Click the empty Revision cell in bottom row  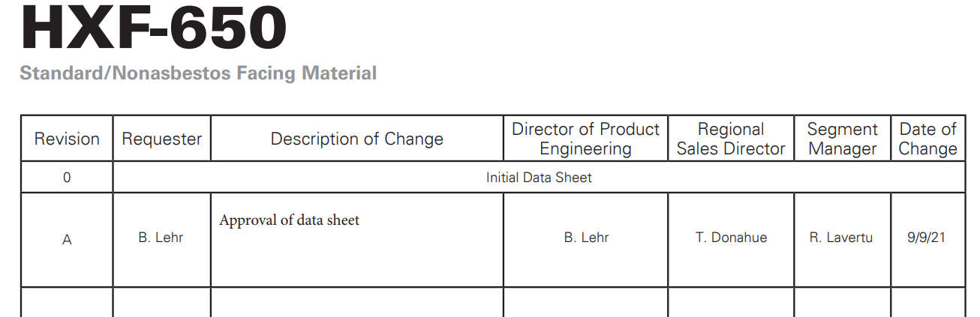67,303
